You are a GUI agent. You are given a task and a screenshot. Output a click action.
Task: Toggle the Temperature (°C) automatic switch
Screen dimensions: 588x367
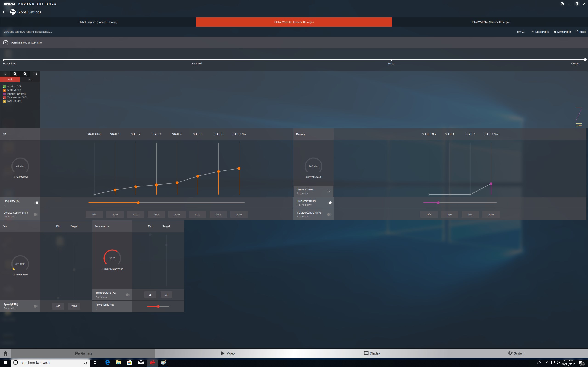128,295
